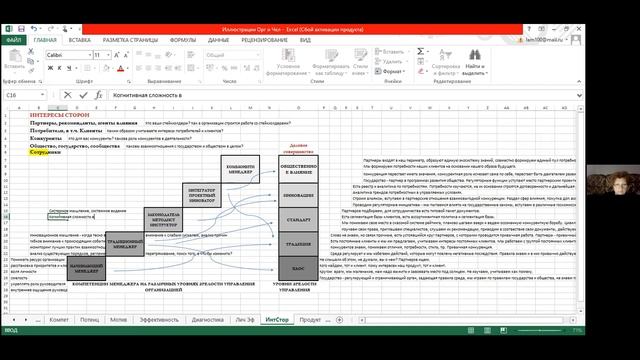Click the red font color A swatch
Image resolution: width=640 pixels, height=360 pixels.
pyautogui.click(x=120, y=68)
